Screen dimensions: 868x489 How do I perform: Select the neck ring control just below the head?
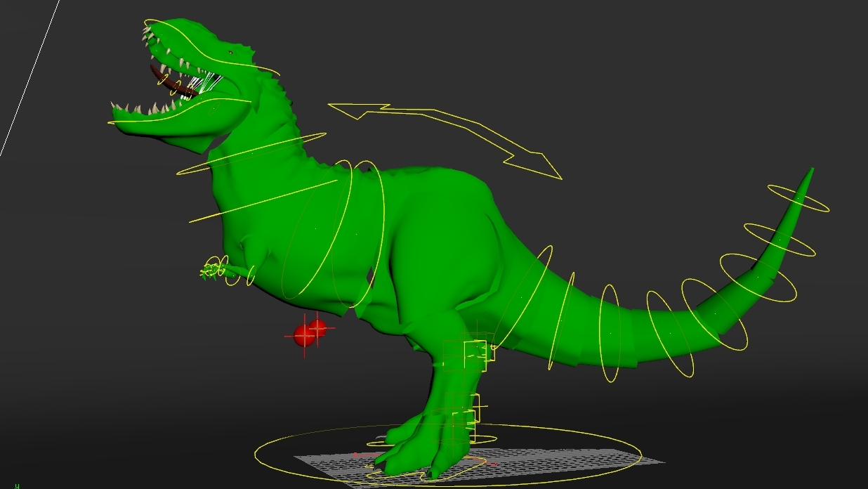[251, 152]
